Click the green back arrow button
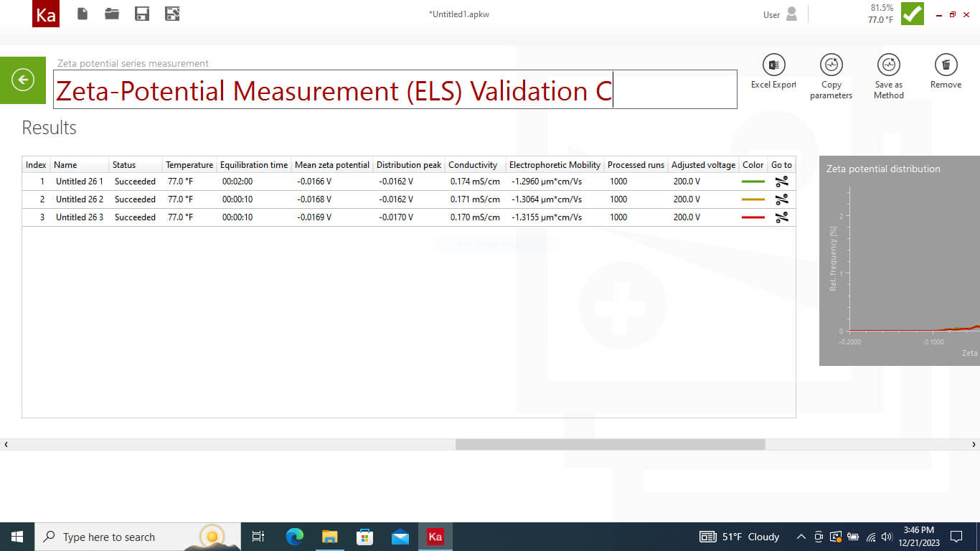 coord(23,80)
